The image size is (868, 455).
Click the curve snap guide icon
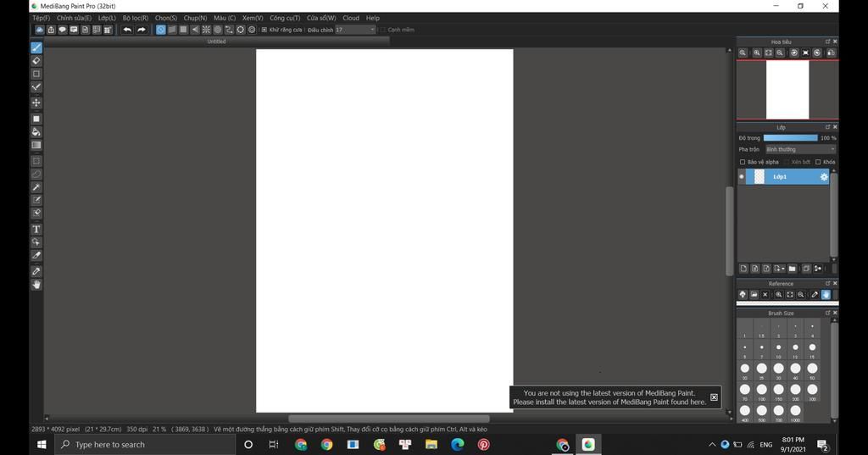(x=229, y=30)
